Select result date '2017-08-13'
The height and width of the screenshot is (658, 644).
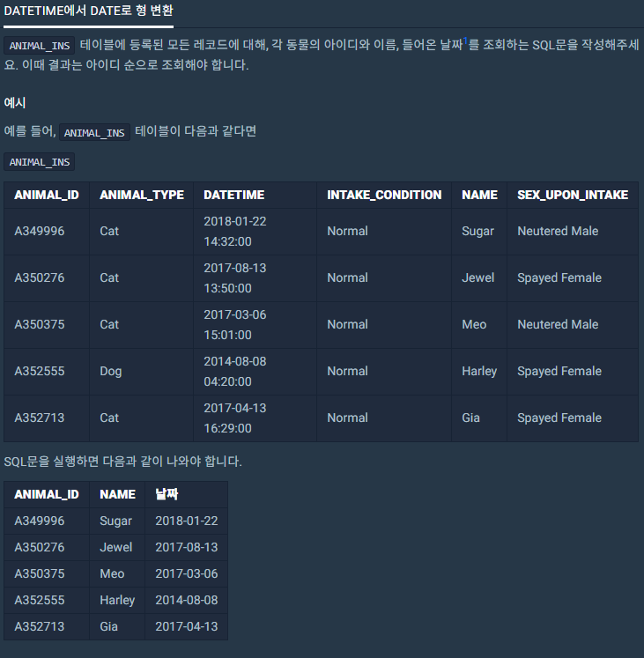tap(187, 548)
